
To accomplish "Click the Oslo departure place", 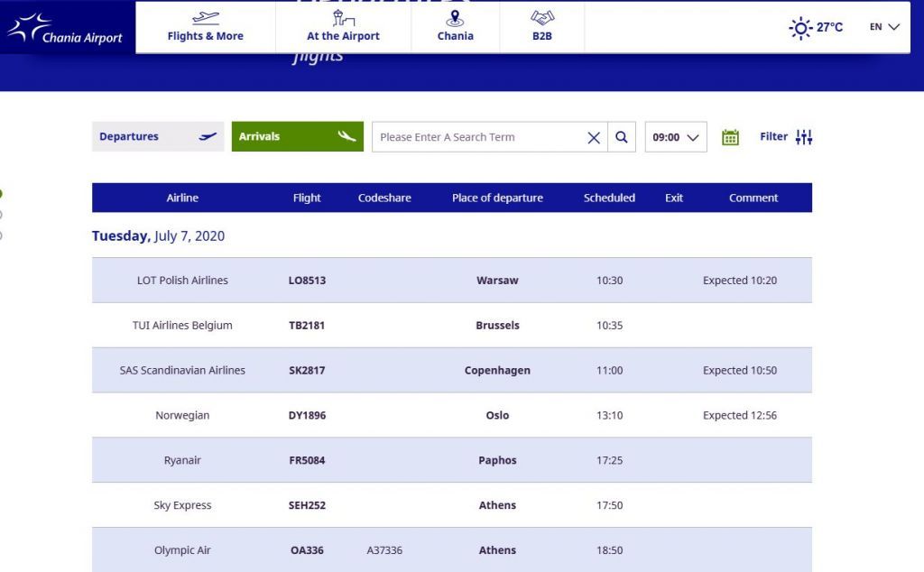I will coord(497,415).
